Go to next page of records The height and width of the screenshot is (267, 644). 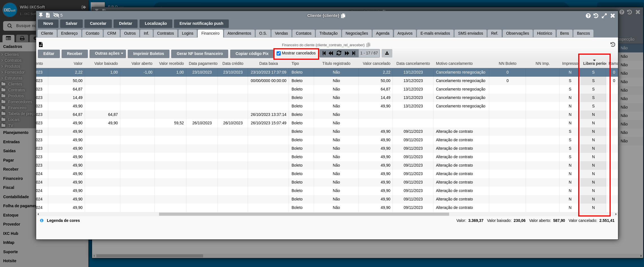coord(347,53)
